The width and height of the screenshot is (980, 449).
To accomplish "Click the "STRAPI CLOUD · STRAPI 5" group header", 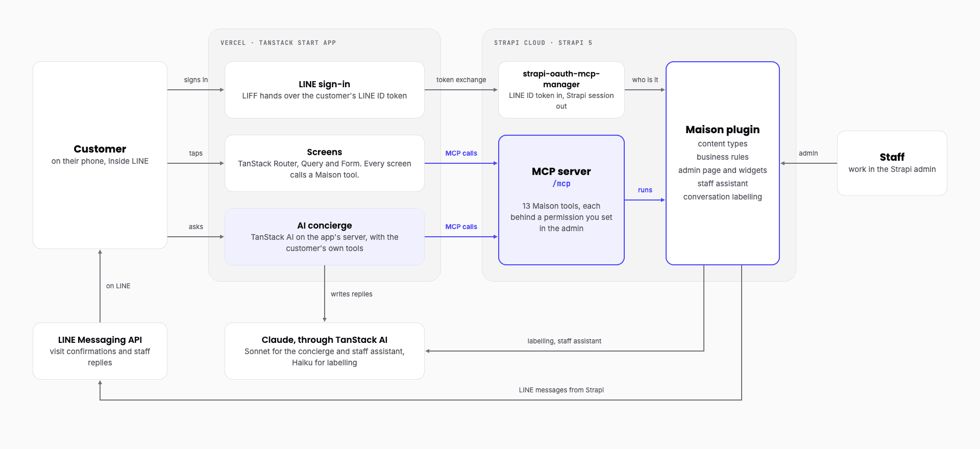I will (543, 43).
